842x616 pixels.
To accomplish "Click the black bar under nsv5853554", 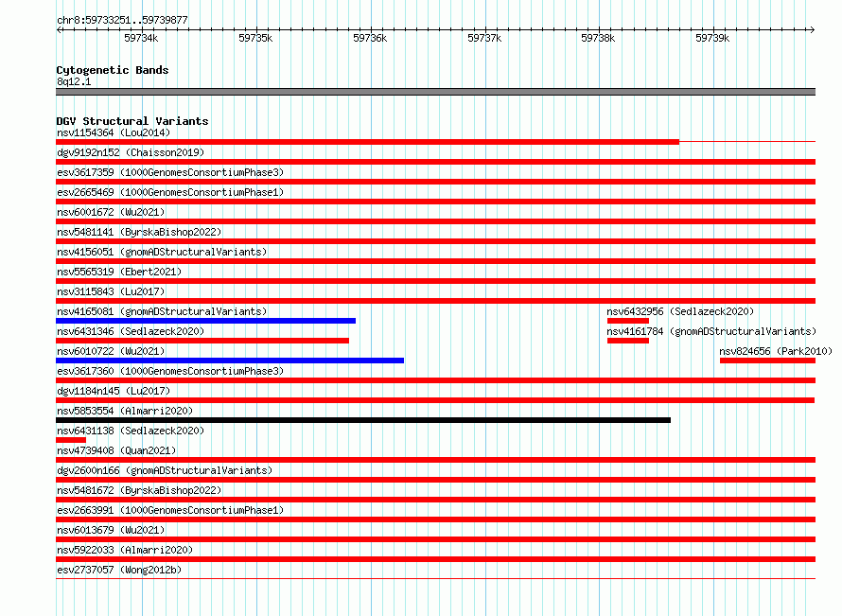I will point(363,420).
